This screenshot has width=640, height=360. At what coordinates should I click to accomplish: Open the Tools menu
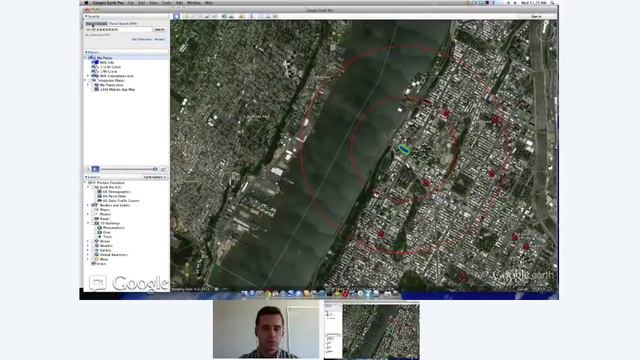coord(167,2)
